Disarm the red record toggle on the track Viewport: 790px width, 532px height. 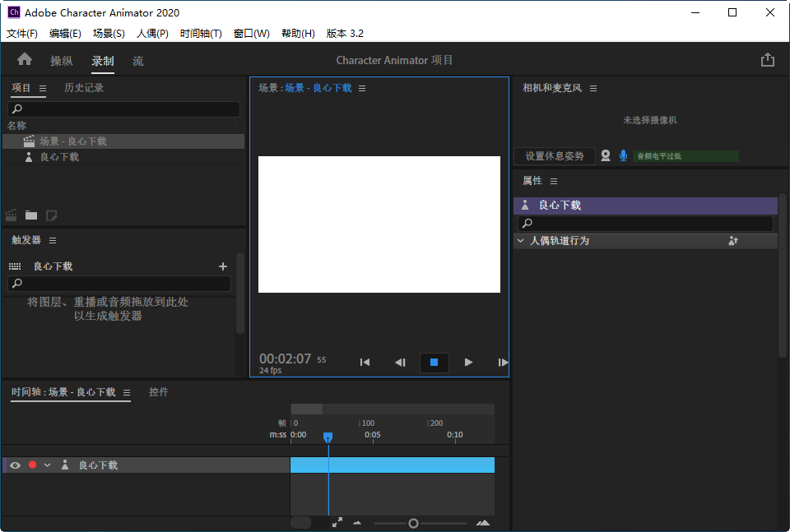tap(31, 465)
